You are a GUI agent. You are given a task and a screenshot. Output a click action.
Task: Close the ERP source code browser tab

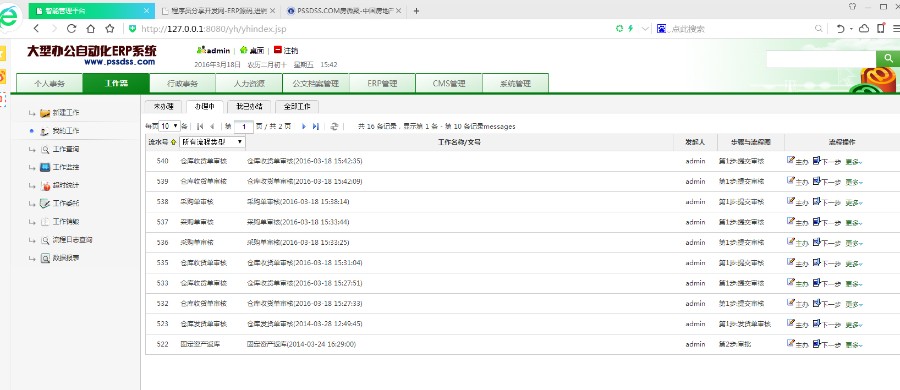click(272, 10)
